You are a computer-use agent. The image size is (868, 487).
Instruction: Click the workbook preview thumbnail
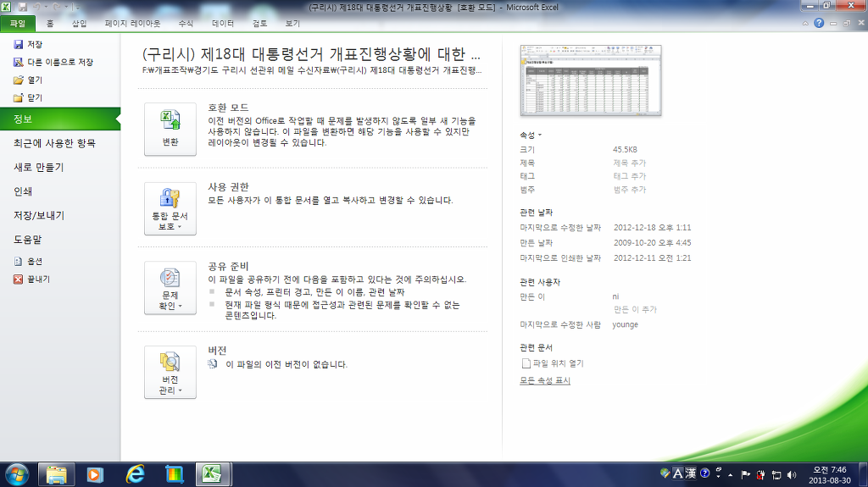591,80
